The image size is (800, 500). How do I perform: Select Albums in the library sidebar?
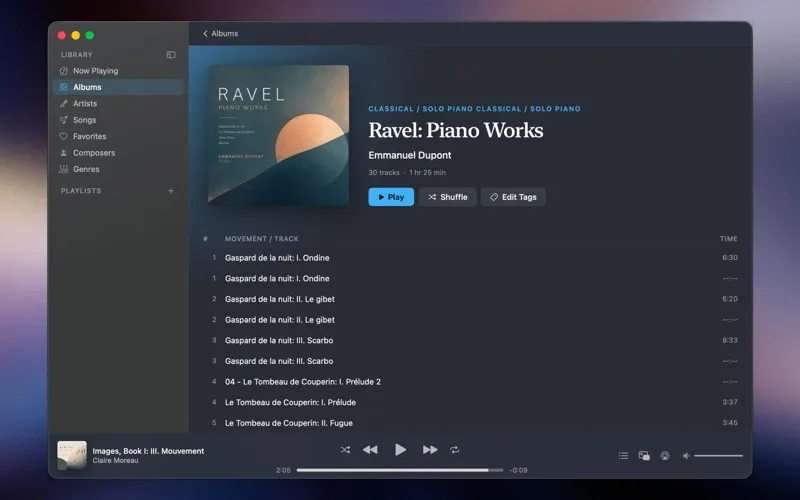118,87
